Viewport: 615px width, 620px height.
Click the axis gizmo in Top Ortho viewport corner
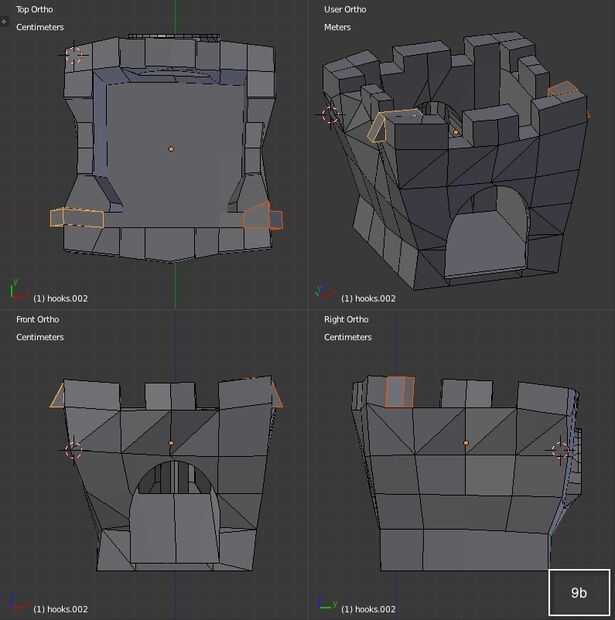click(17, 290)
